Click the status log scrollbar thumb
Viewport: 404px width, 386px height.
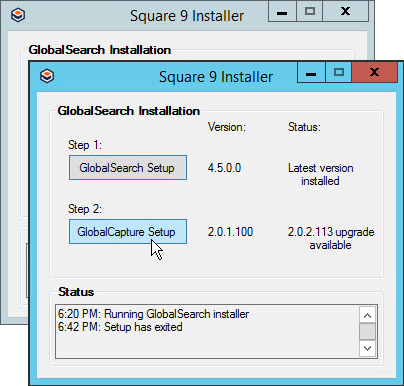click(x=367, y=332)
